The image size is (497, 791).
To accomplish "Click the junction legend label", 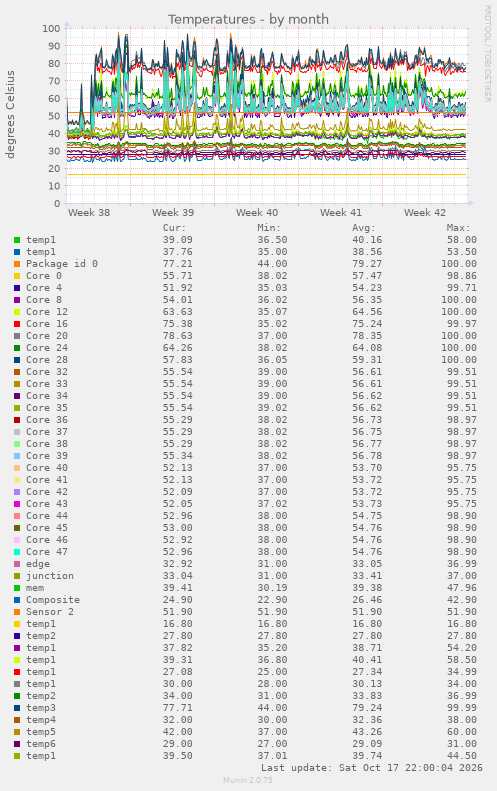I will coord(50,576).
